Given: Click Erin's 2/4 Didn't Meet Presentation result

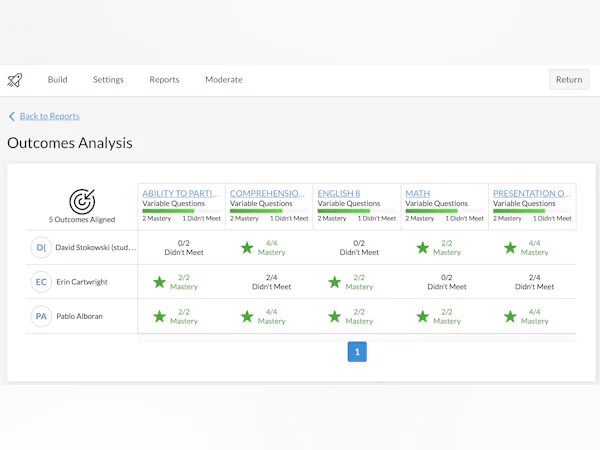Looking at the screenshot, I should tap(534, 282).
